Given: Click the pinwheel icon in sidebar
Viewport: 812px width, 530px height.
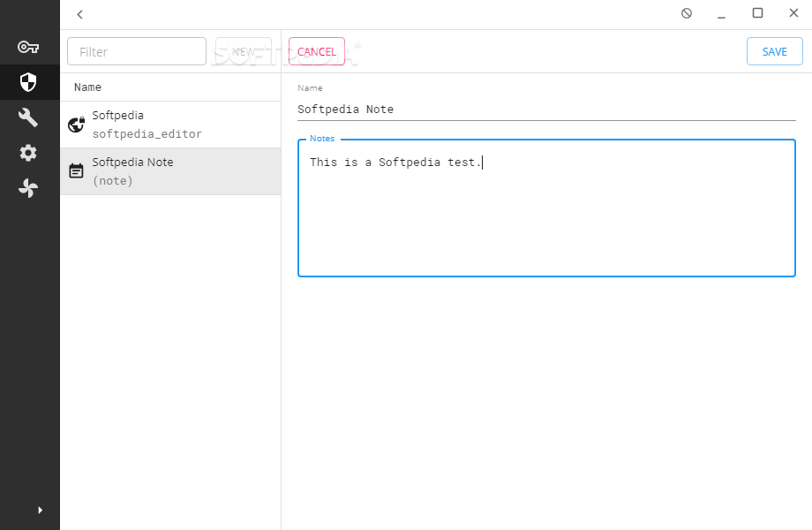Looking at the screenshot, I should click(28, 188).
